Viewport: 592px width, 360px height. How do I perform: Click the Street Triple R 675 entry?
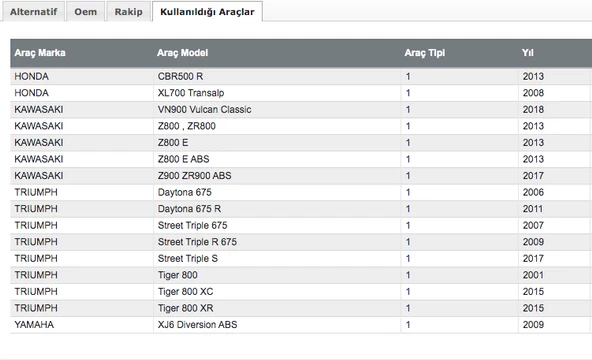[x=197, y=242]
